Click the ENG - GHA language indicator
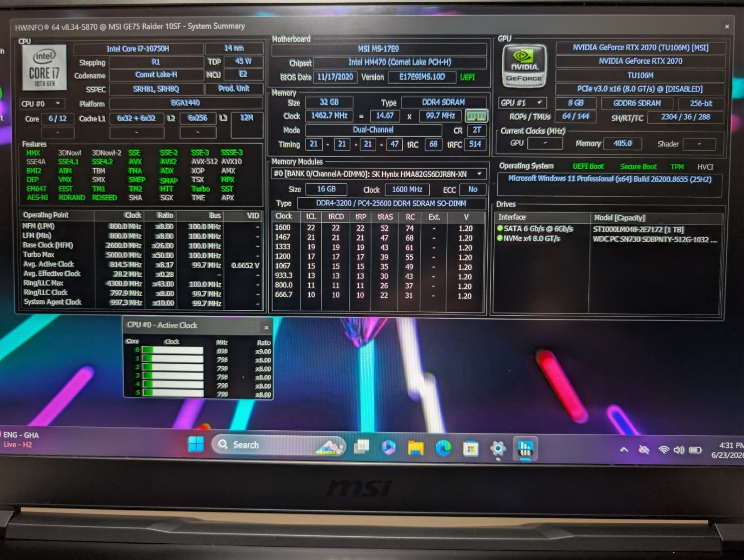The height and width of the screenshot is (560, 744). [x=21, y=435]
